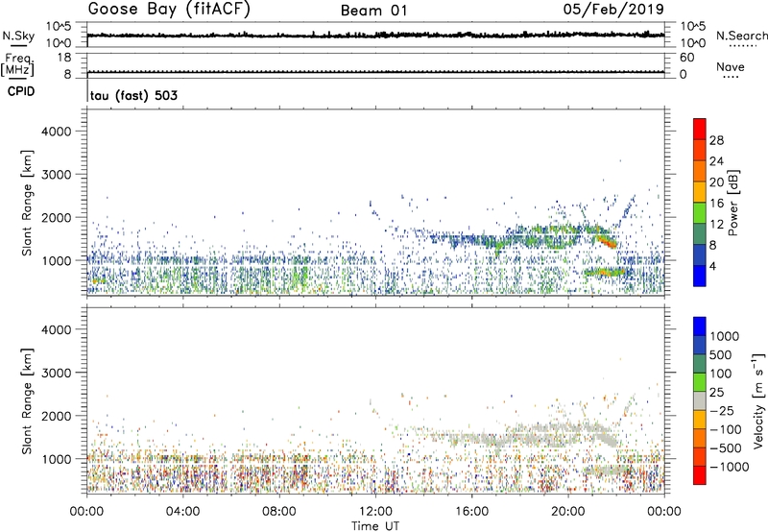768x532 pixels.
Task: Click the '500' label on velocity colorbar
Action: click(720, 355)
